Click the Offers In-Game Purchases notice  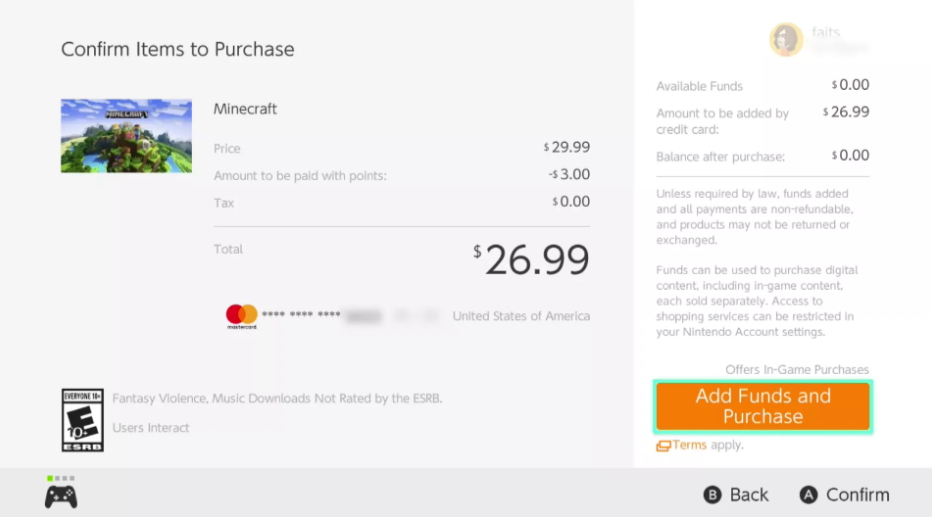pos(796,370)
